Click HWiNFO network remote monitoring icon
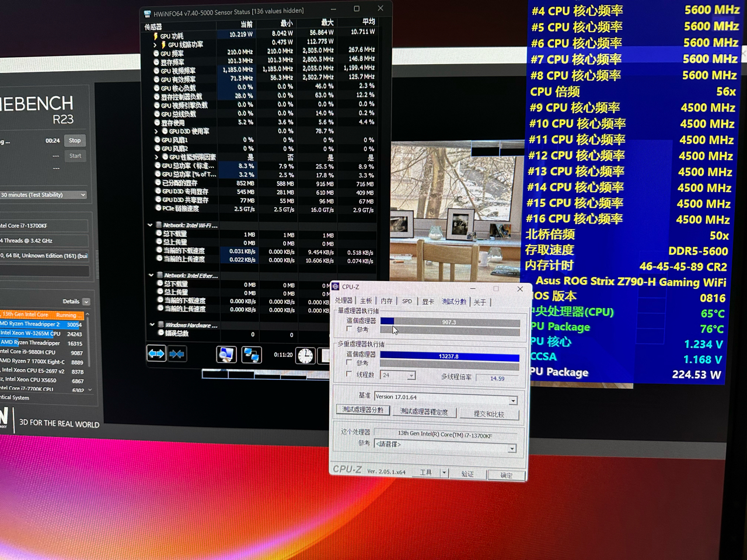 click(x=252, y=354)
